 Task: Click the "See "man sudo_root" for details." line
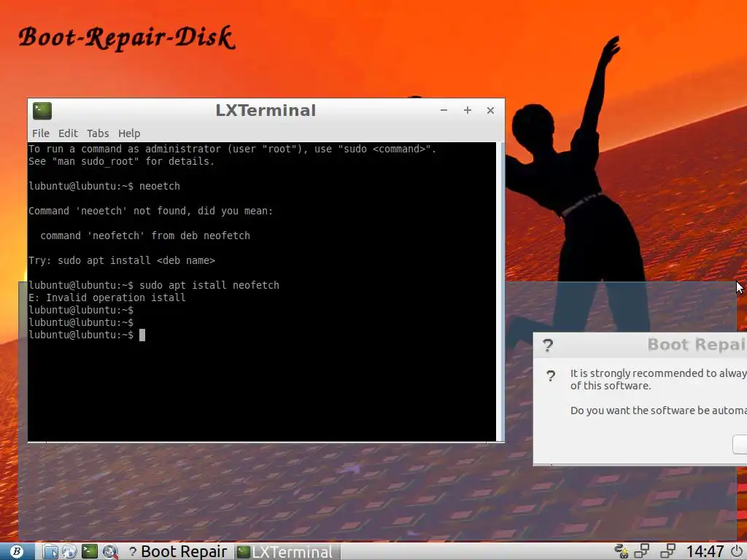(122, 161)
